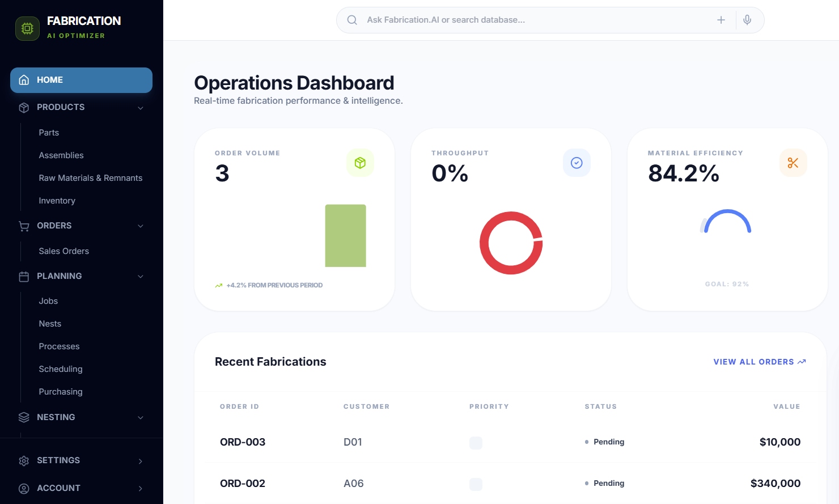Image resolution: width=839 pixels, height=504 pixels.
Task: Collapse the NESTING section chevron
Action: pos(140,417)
